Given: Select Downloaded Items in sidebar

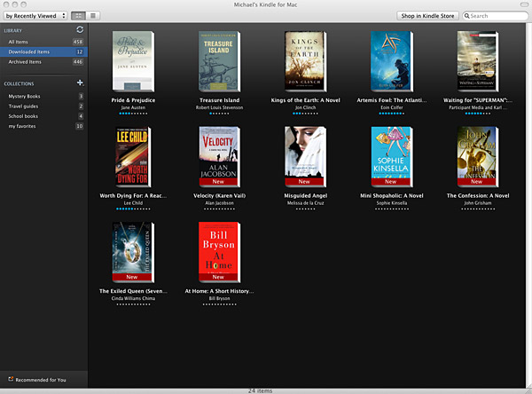Looking at the screenshot, I should [30, 52].
